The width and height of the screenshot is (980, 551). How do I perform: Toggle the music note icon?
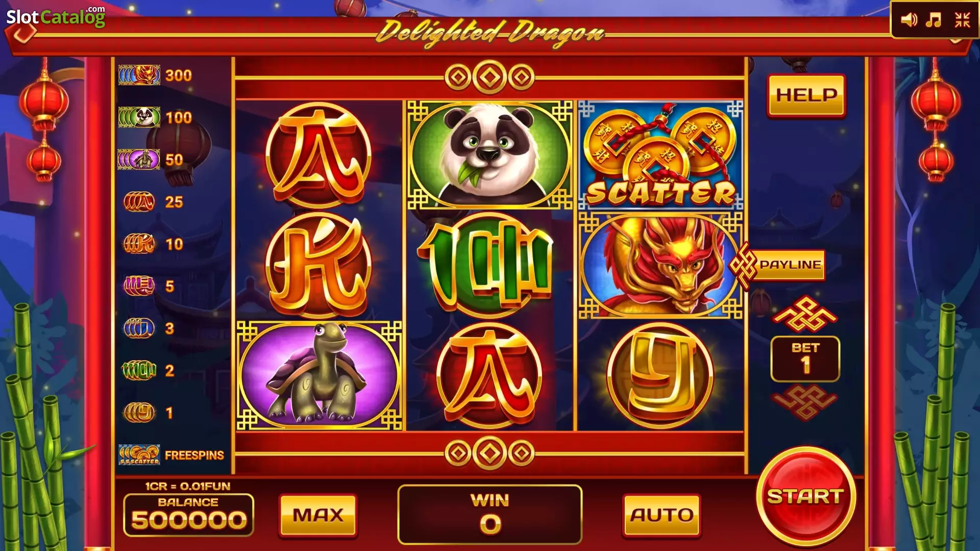[934, 20]
